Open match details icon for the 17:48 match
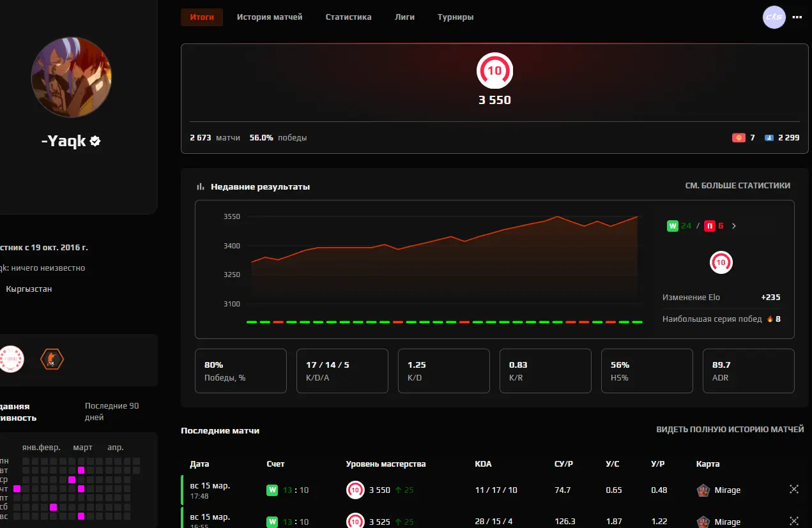This screenshot has width=812, height=528. tap(794, 490)
